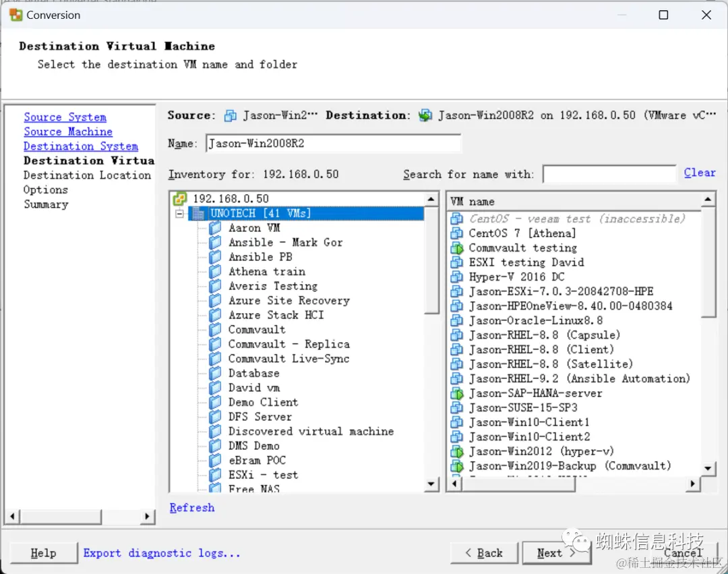Screen dimensions: 728x574
Task: Click the Aaron VM folder icon
Action: pos(215,228)
